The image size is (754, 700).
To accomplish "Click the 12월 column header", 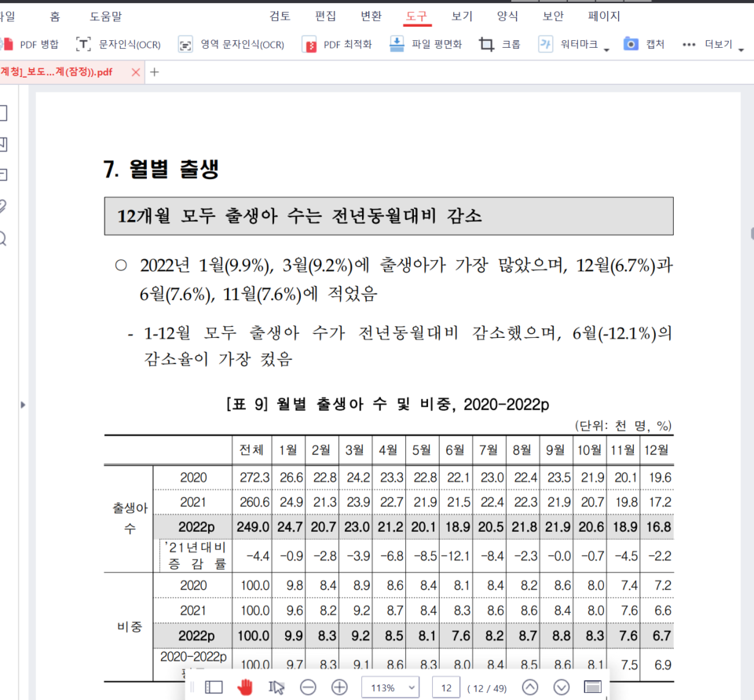I will (x=657, y=450).
